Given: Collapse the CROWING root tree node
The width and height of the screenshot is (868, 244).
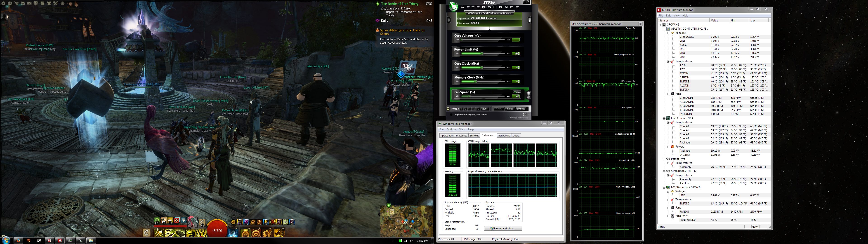Looking at the screenshot, I should pos(660,25).
